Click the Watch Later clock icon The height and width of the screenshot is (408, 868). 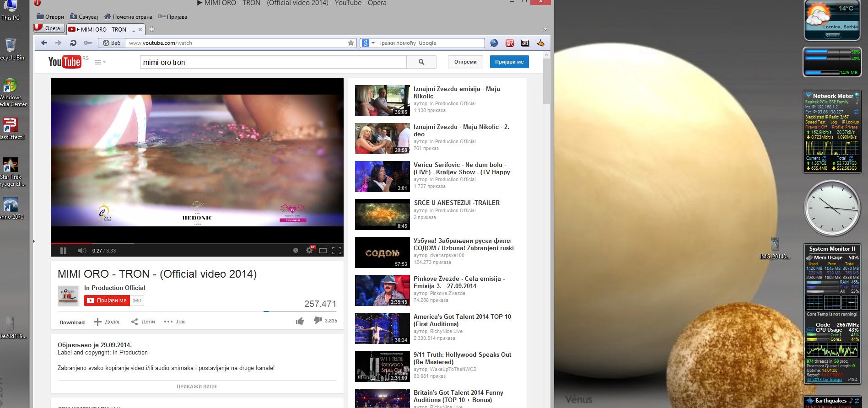(x=296, y=251)
